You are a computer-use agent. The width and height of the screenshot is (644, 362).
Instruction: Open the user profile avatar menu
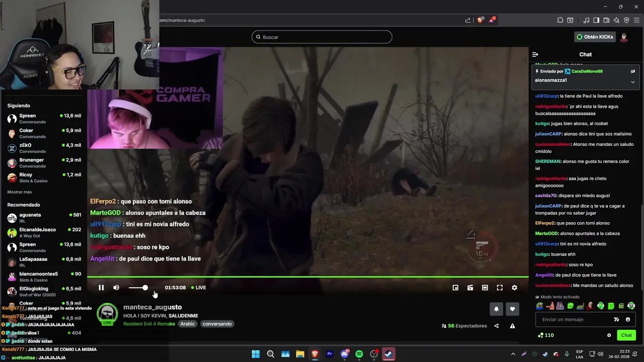(x=624, y=37)
